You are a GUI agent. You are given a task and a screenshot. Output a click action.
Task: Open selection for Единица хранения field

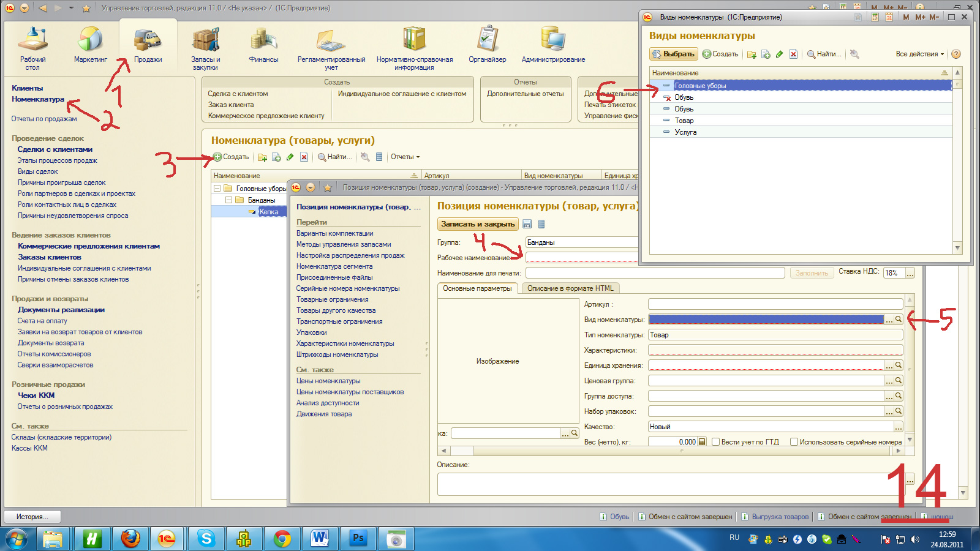point(889,365)
